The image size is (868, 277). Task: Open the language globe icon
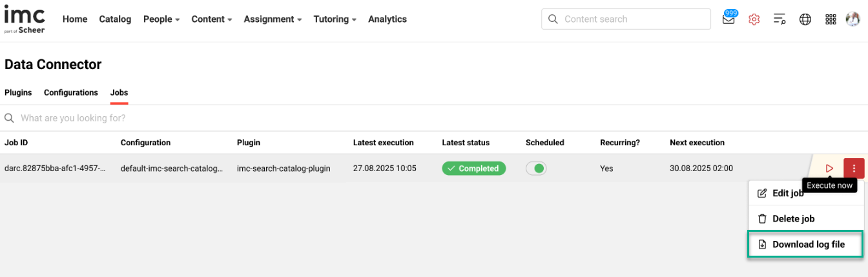(x=805, y=19)
